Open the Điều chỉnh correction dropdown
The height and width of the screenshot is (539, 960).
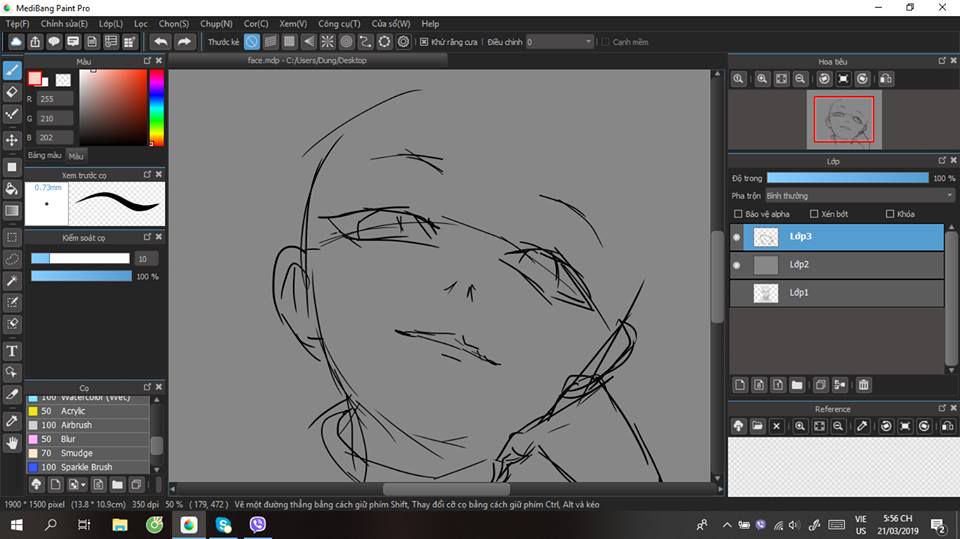click(x=560, y=42)
